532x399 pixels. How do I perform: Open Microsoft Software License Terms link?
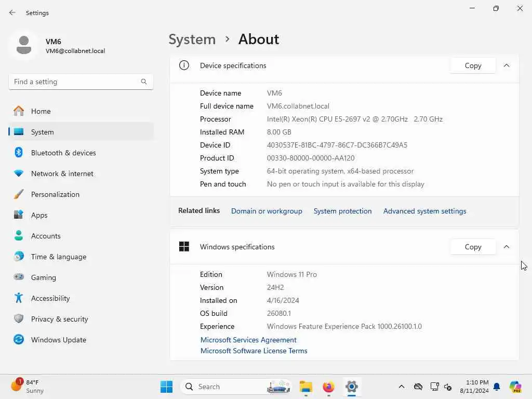point(254,351)
